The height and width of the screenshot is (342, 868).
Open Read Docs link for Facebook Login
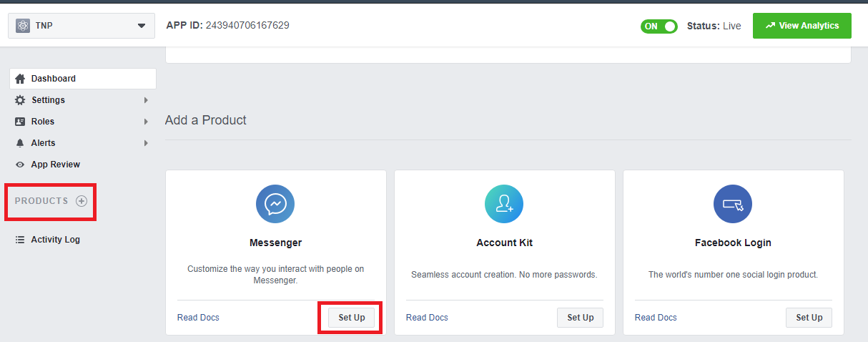point(656,318)
